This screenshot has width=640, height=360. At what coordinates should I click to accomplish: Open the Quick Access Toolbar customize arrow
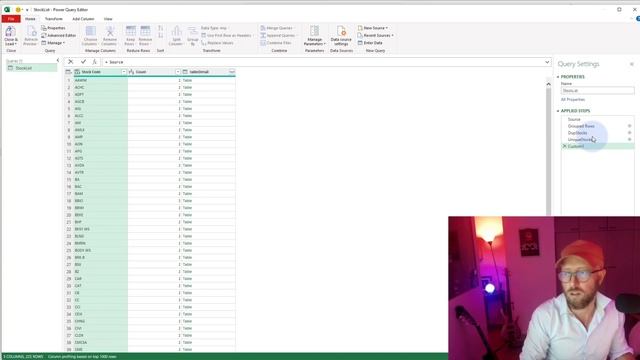click(x=27, y=10)
